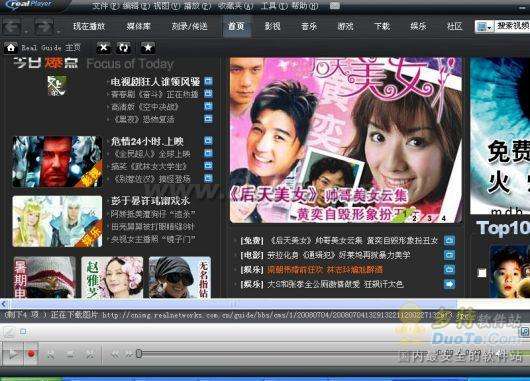Open the 视图 menu

point(166,6)
